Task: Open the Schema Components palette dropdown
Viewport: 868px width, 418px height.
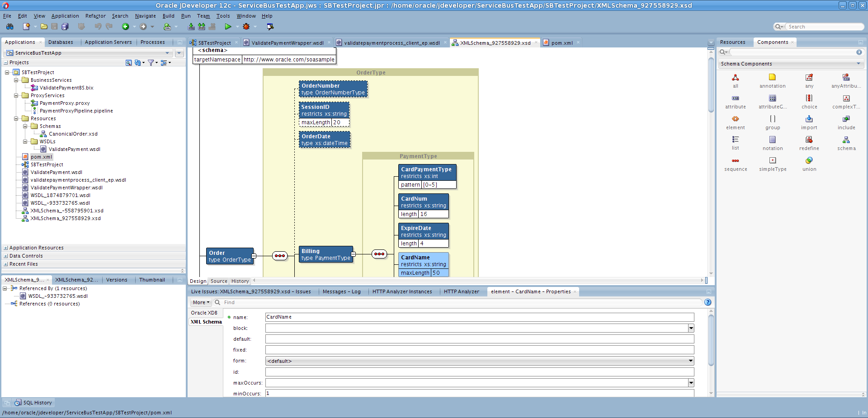Action: coord(858,64)
